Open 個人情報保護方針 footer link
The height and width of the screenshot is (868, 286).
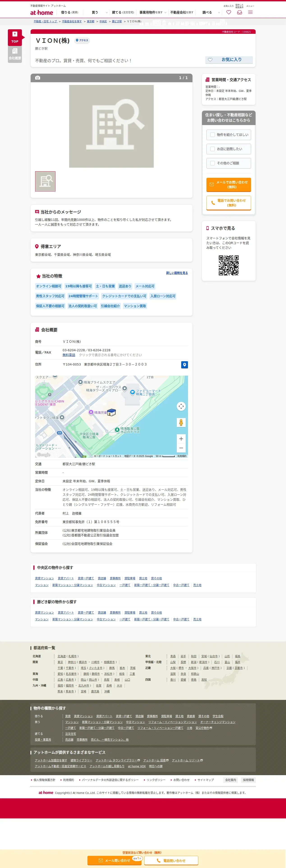click(x=44, y=780)
